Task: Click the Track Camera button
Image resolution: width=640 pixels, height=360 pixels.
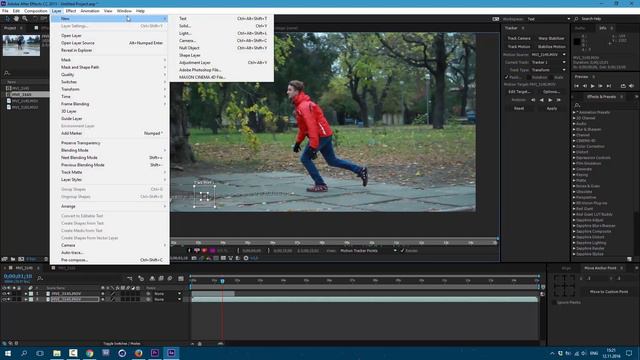Action: (519, 38)
